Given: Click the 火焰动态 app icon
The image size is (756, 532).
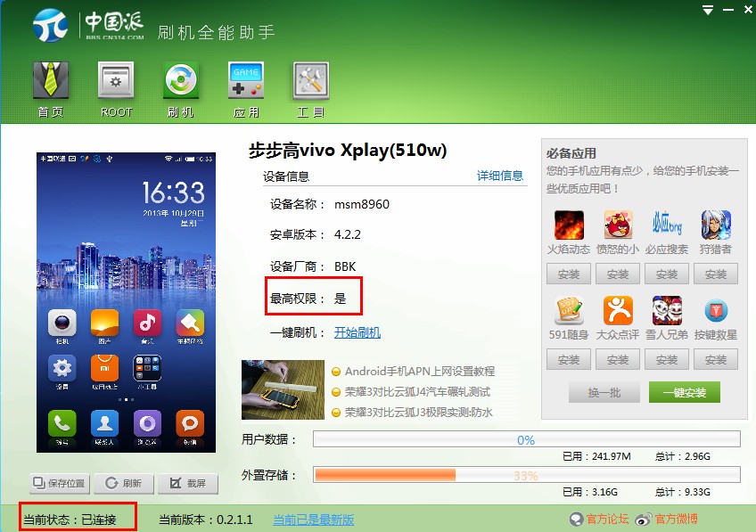Looking at the screenshot, I should (x=569, y=225).
